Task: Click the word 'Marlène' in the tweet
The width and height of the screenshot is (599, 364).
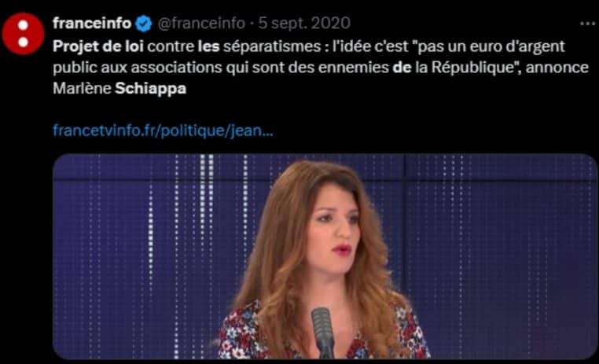Action: pyautogui.click(x=82, y=88)
